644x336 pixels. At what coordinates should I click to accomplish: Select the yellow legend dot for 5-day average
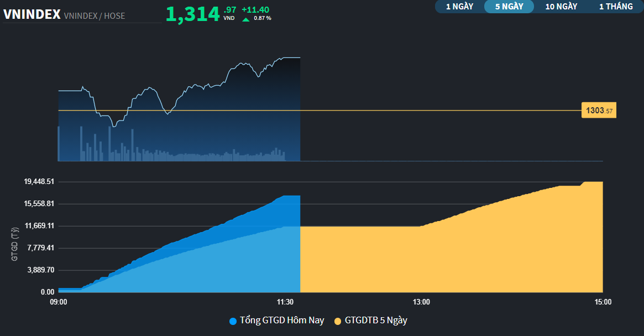click(339, 321)
